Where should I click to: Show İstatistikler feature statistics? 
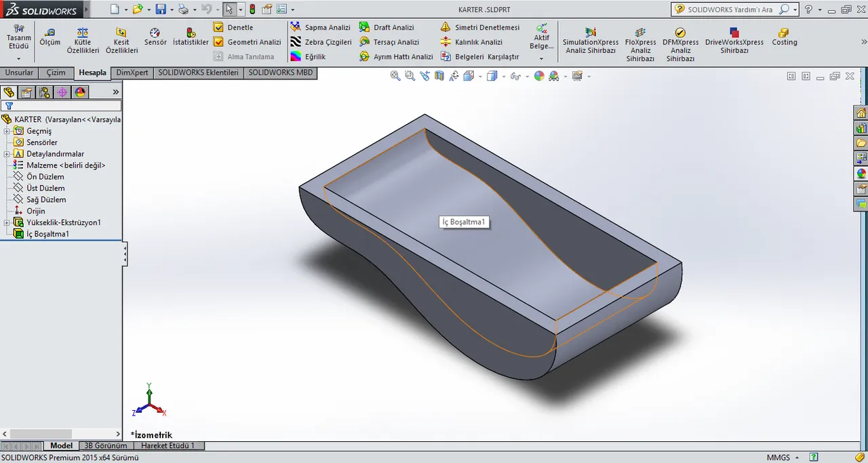[x=191, y=37]
